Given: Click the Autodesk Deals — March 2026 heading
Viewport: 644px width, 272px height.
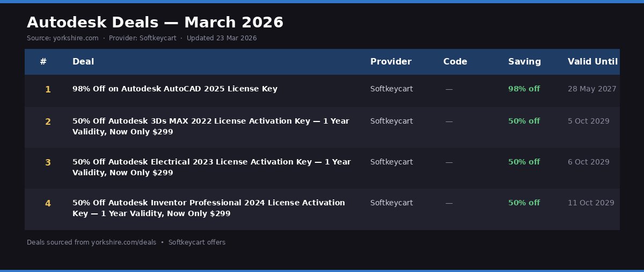Looking at the screenshot, I should [155, 23].
